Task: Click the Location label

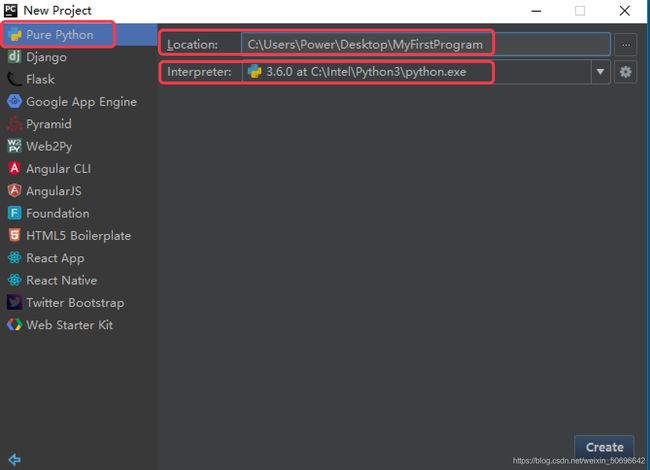Action: click(x=192, y=45)
